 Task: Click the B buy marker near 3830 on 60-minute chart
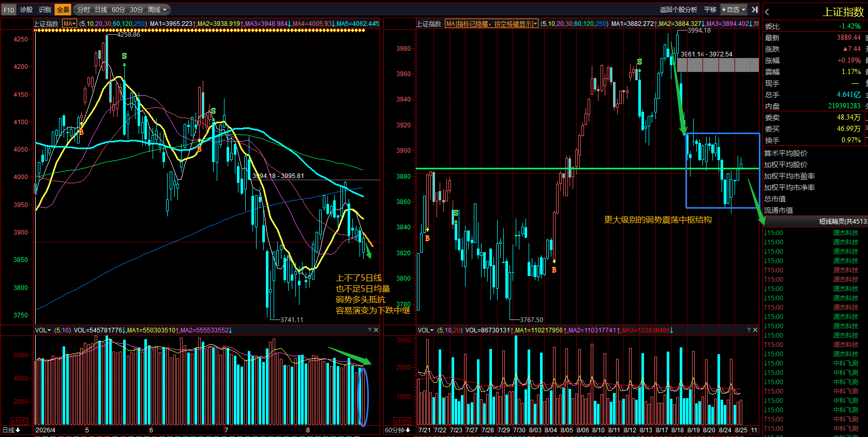click(x=427, y=239)
